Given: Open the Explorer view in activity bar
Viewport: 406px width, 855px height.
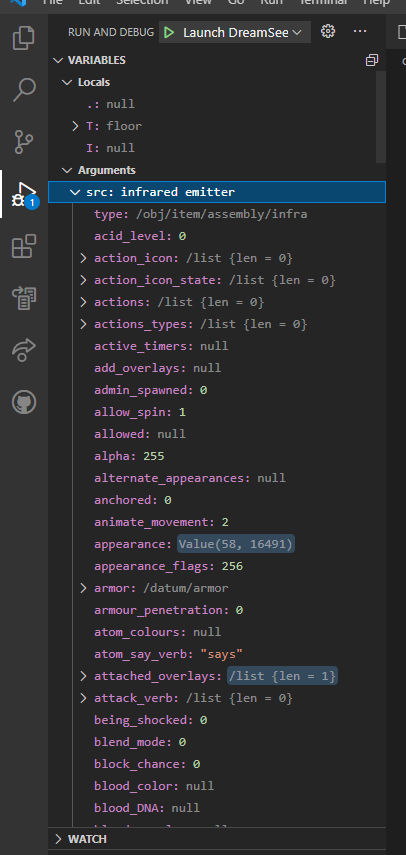Looking at the screenshot, I should pos(24,38).
